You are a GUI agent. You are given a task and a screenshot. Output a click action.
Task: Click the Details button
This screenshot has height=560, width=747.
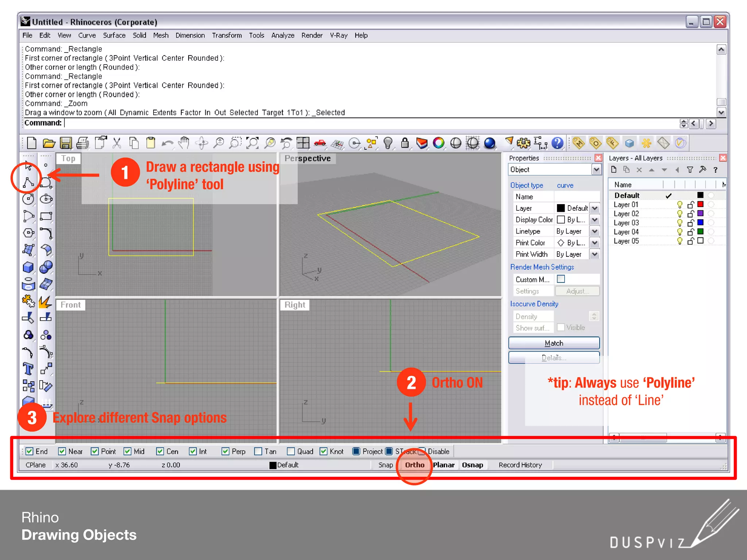554,358
